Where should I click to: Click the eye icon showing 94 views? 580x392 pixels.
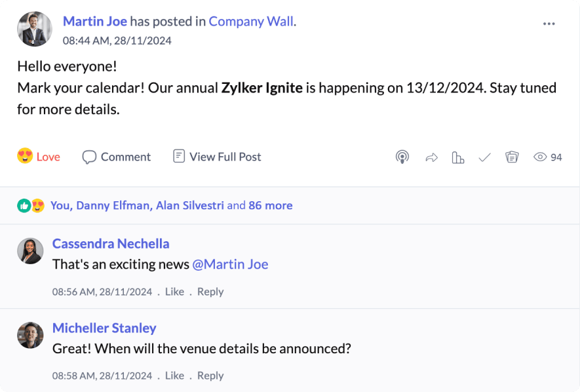click(540, 157)
